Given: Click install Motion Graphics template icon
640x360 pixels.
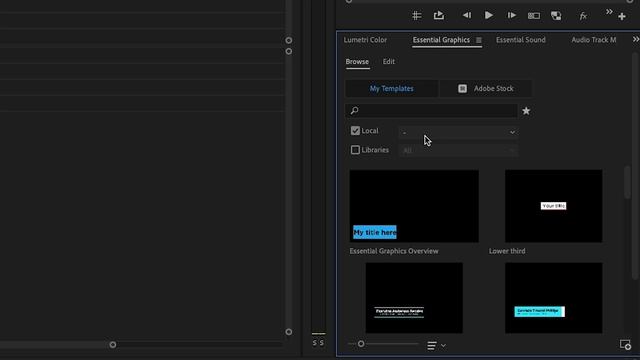Looking at the screenshot, I should (x=625, y=344).
